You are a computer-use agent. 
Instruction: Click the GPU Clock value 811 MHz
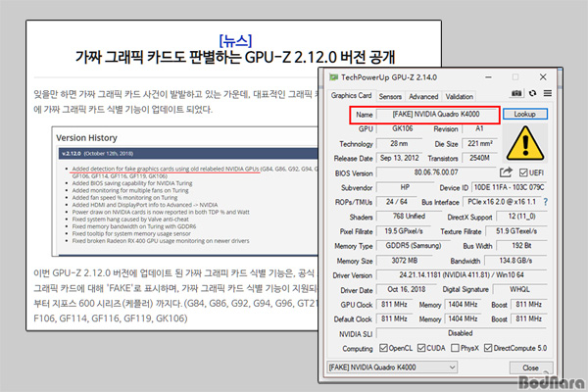click(x=394, y=304)
